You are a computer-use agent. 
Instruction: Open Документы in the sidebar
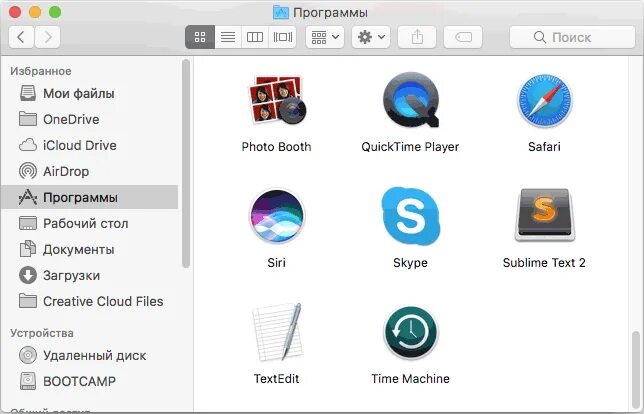tap(90, 249)
